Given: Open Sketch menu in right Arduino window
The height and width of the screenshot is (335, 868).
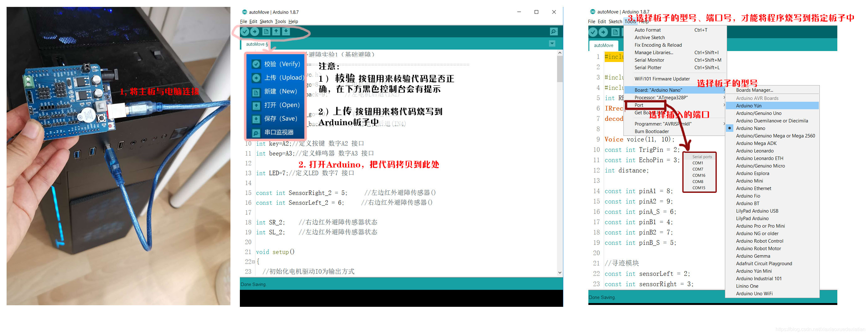Looking at the screenshot, I should (x=615, y=22).
